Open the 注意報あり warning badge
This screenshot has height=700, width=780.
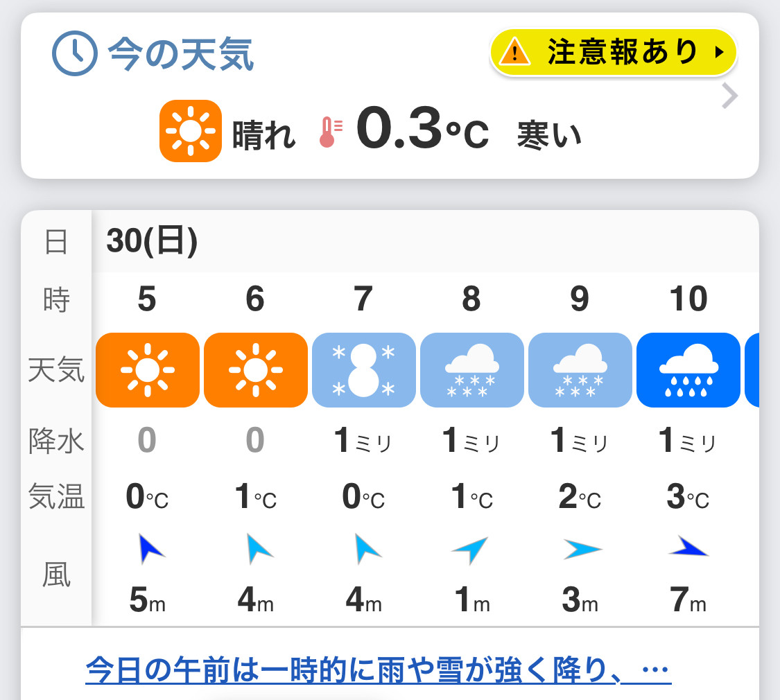point(613,52)
